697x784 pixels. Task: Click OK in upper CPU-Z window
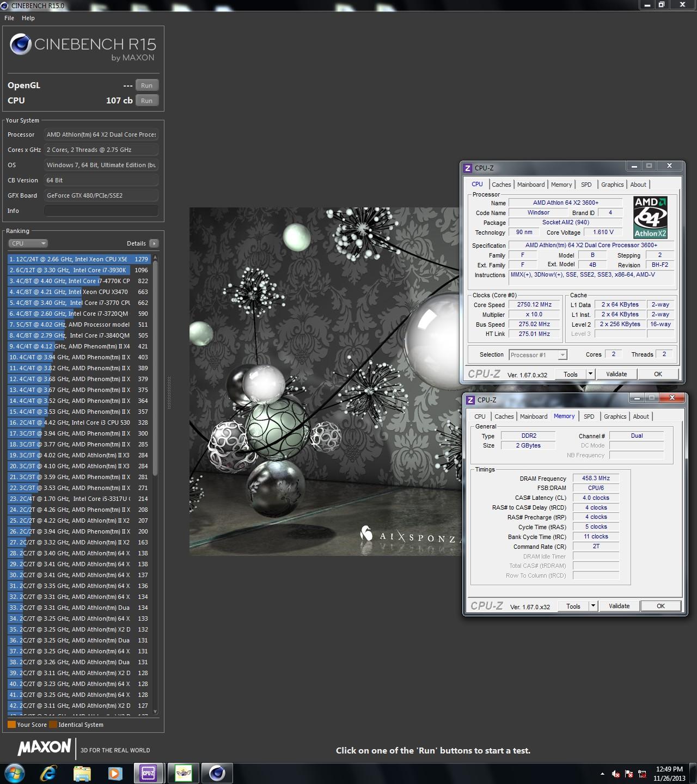(658, 374)
